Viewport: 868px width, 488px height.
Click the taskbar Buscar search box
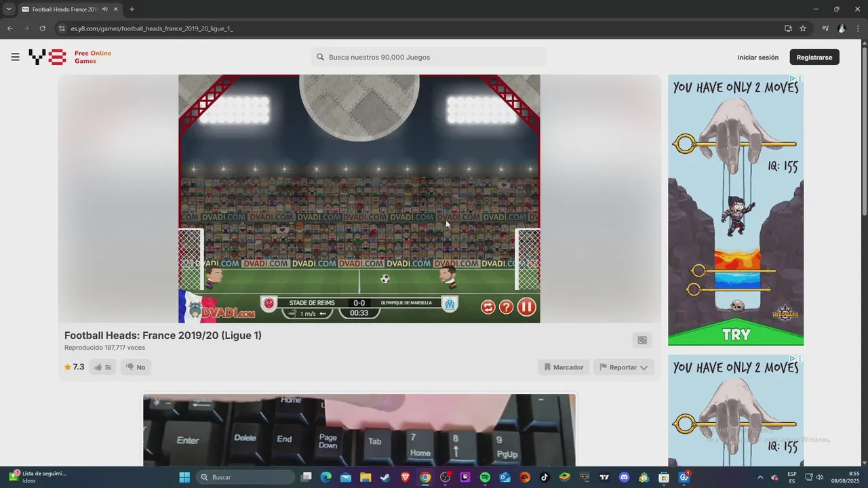(x=246, y=477)
